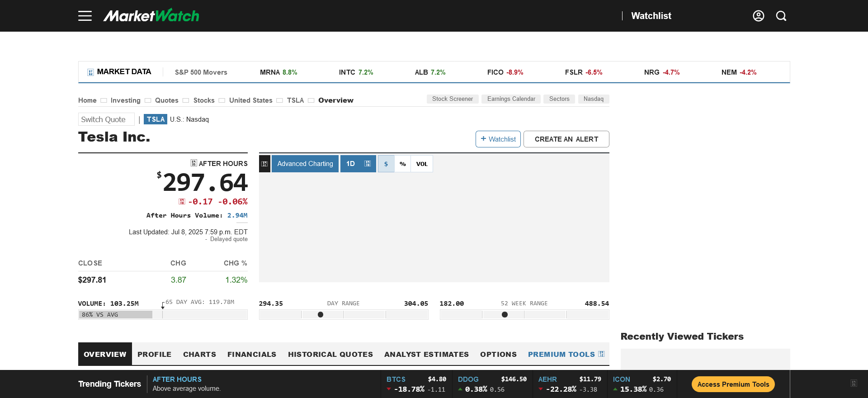
Task: Click the After Hours Volume 2.94M value
Action: pos(237,215)
